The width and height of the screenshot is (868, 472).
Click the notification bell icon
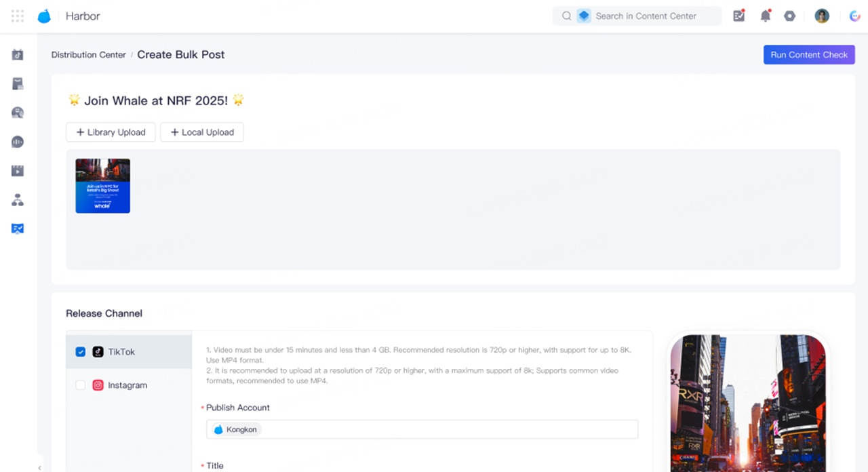coord(765,16)
